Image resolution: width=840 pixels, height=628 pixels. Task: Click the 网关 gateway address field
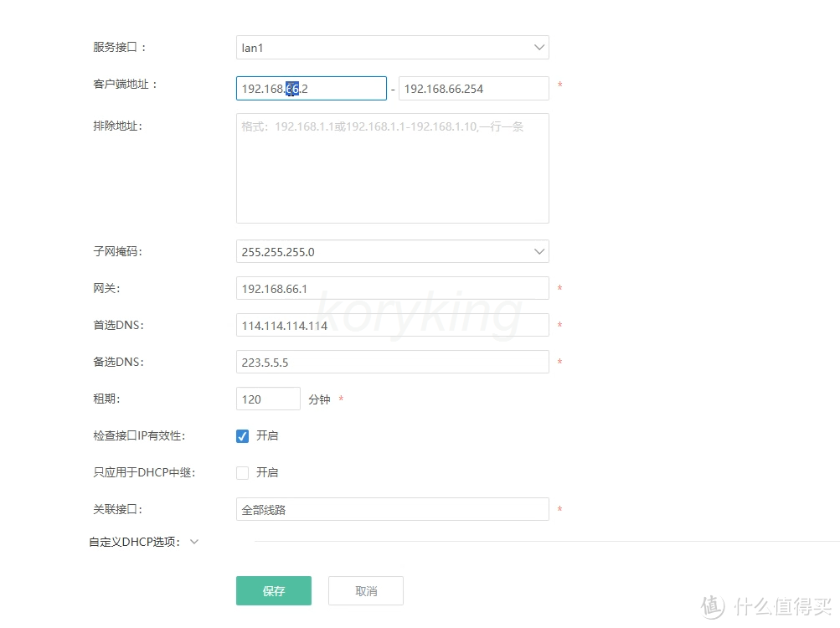click(392, 288)
